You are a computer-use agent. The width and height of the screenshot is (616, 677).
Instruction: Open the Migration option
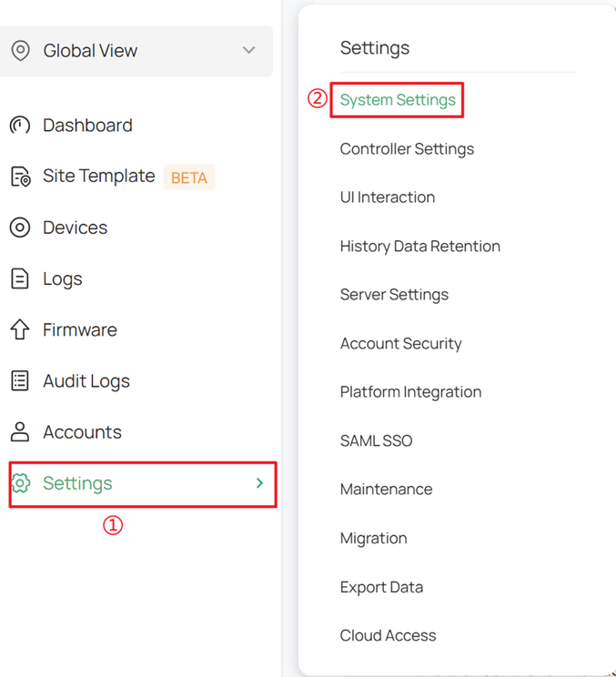373,539
